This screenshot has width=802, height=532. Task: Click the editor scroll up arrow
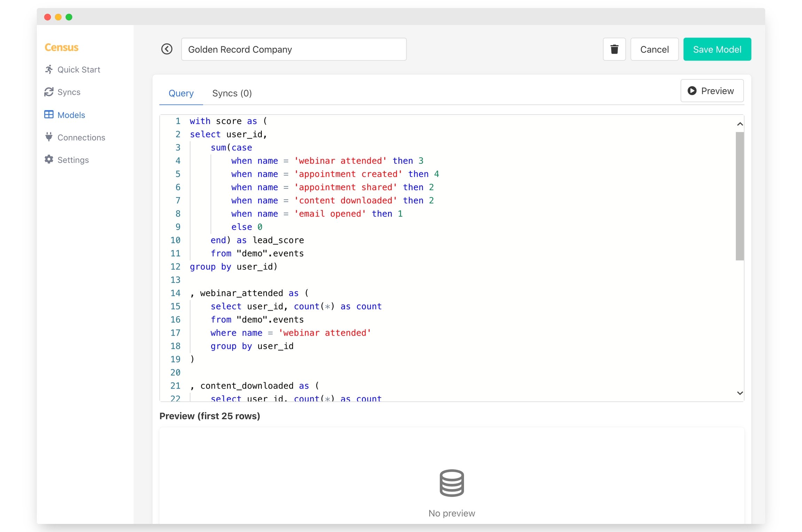pos(740,124)
